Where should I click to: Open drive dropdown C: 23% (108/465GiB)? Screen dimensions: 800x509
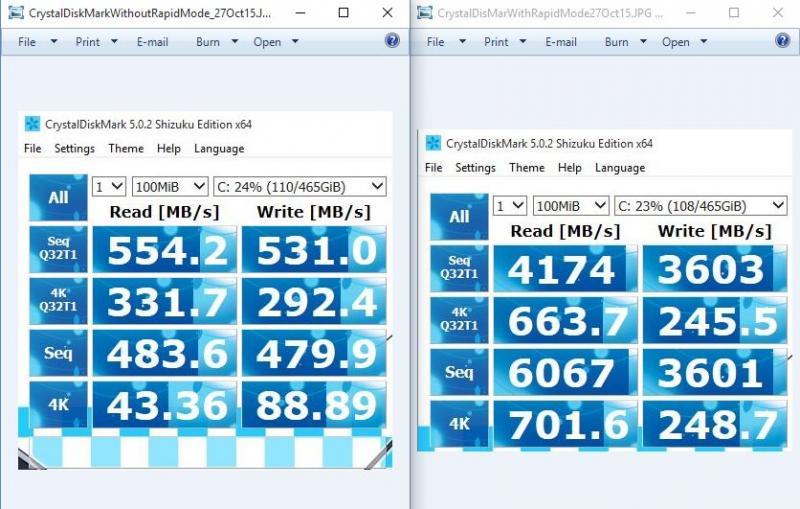click(701, 206)
